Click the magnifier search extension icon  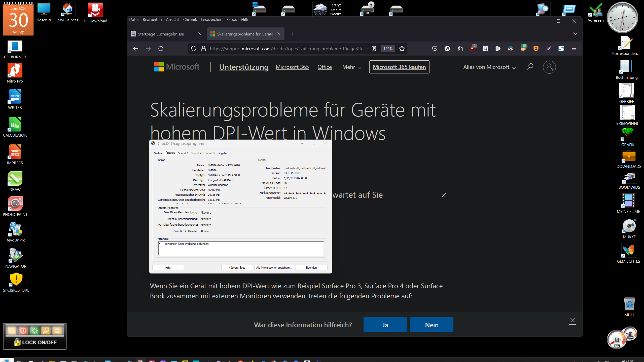click(x=485, y=49)
